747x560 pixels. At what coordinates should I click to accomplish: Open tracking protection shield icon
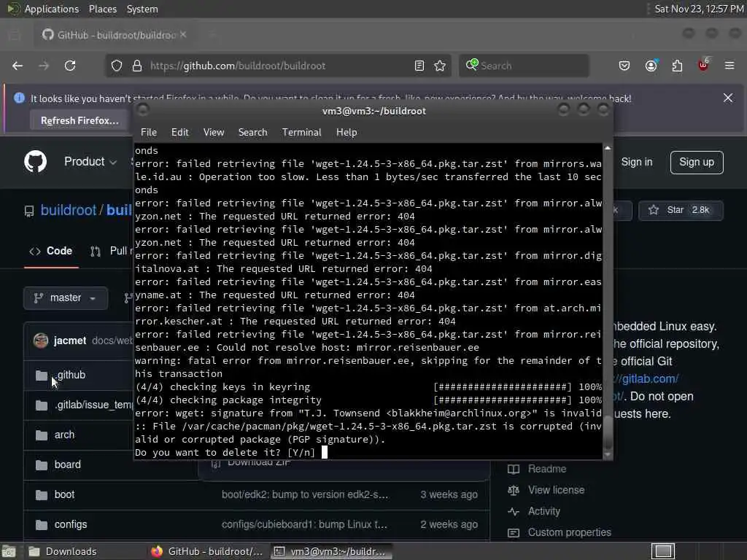[117, 66]
